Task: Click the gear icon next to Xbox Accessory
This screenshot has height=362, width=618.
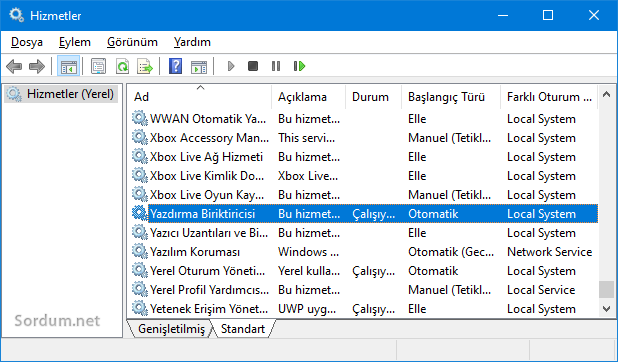Action: (x=140, y=137)
